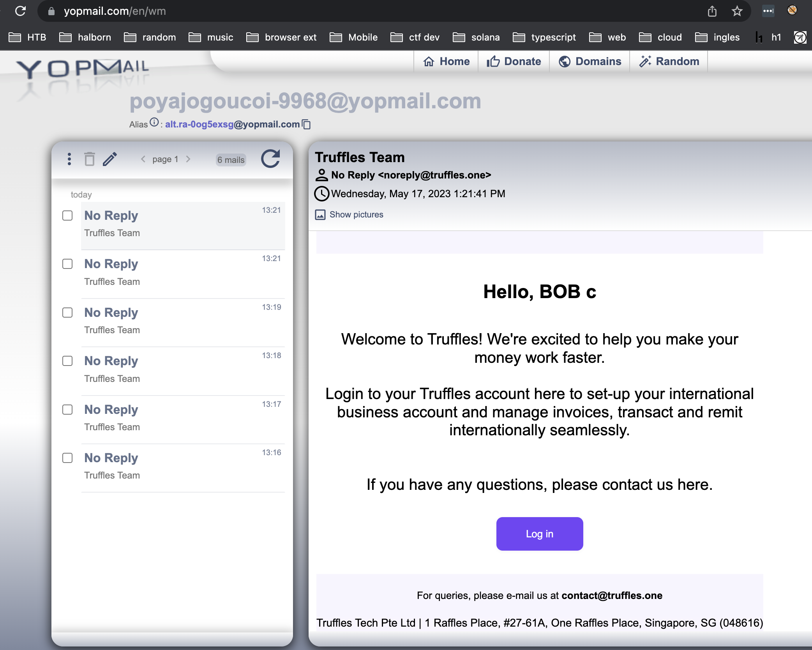Open the second 13:21 No Reply mail
The width and height of the screenshot is (812, 650).
click(x=183, y=274)
